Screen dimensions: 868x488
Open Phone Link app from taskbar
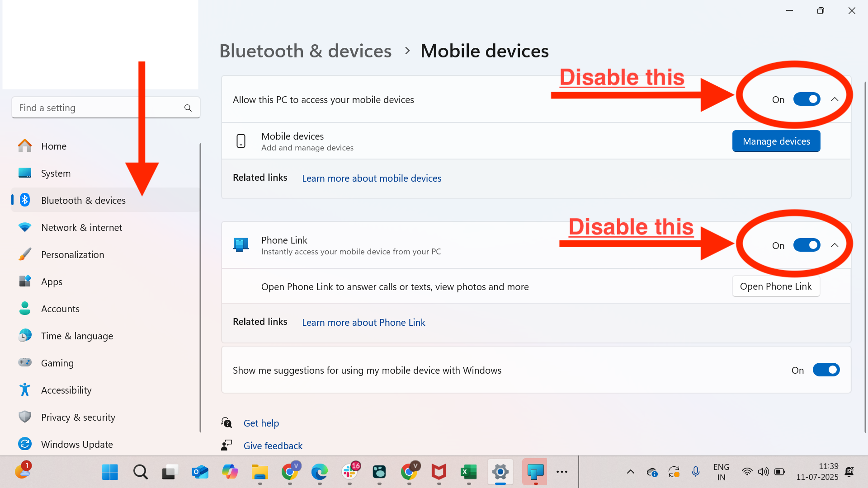pos(535,472)
